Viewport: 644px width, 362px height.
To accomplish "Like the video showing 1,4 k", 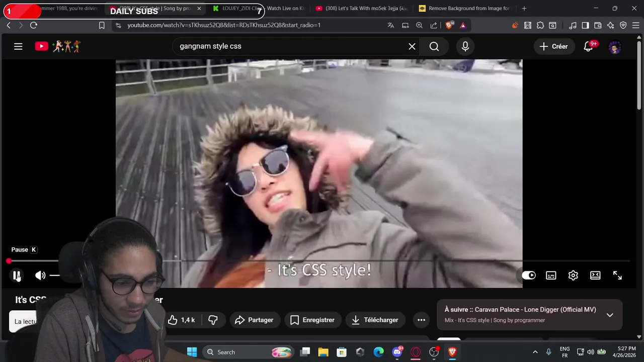I will click(x=182, y=320).
